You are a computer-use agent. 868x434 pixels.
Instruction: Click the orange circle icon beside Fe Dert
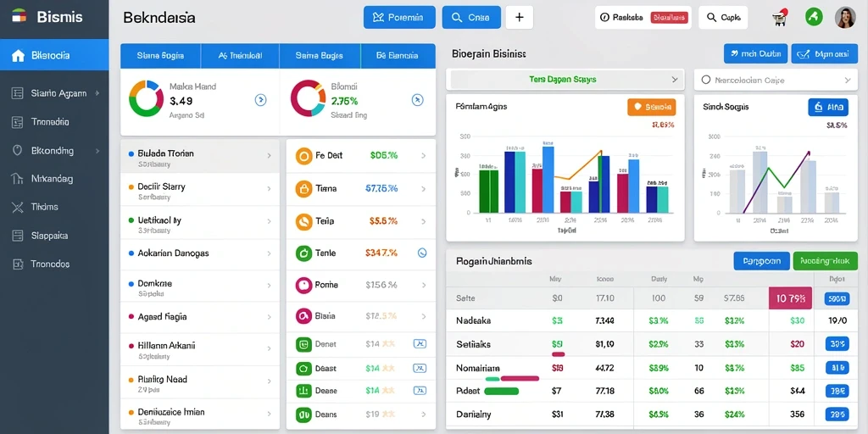[x=303, y=156]
